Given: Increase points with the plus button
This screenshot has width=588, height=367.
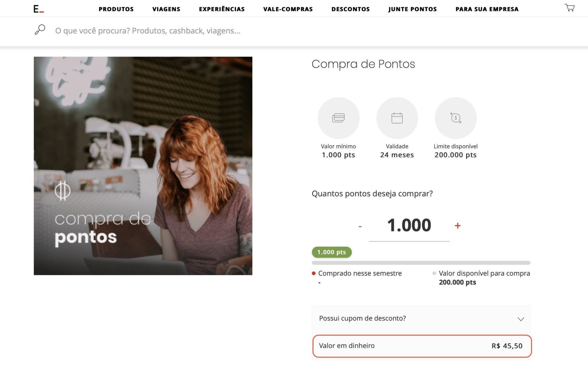Looking at the screenshot, I should point(458,226).
